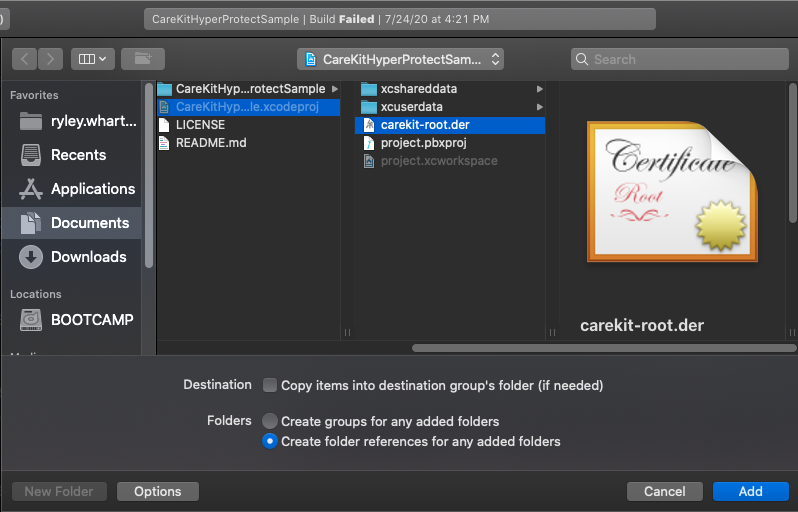Viewport: 798px width, 512px height.
Task: Click the Build Failed status bar
Action: pos(400,19)
